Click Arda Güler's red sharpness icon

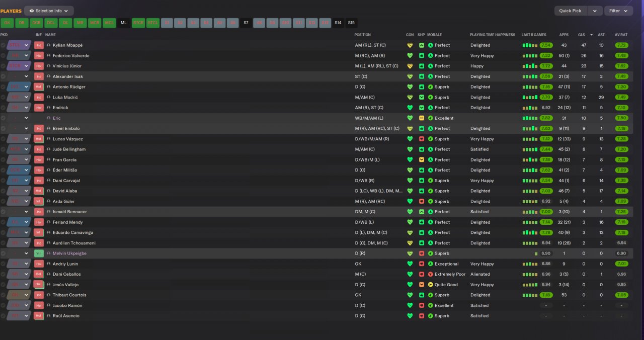[422, 201]
